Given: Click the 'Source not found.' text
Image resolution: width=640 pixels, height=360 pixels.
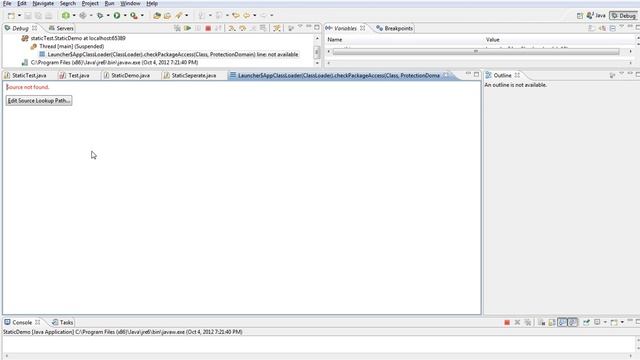Looking at the screenshot, I should tap(28, 87).
